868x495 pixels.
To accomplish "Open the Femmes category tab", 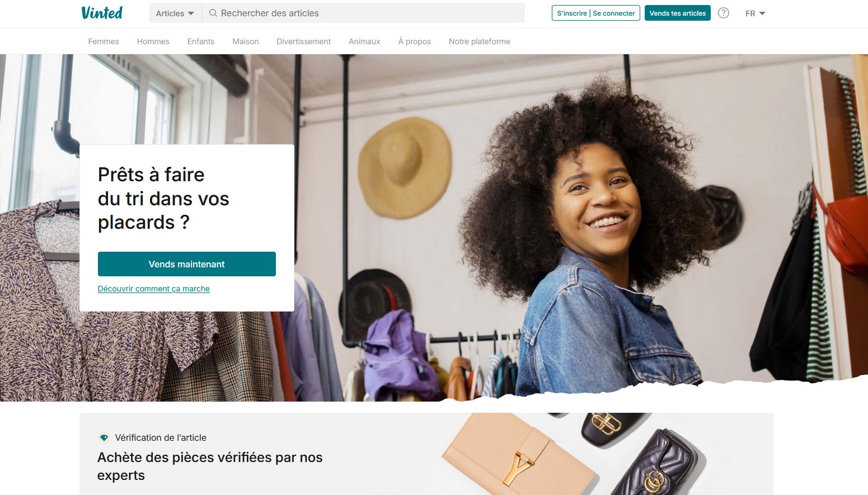I will pyautogui.click(x=104, y=41).
